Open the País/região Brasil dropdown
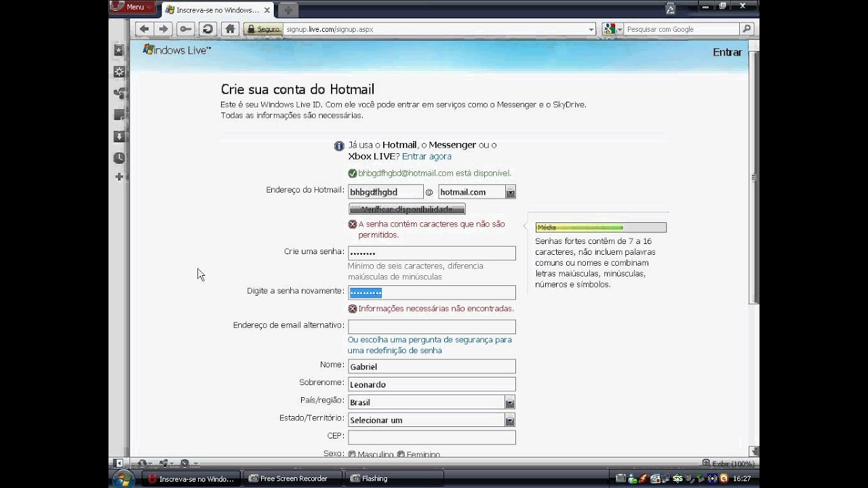 coord(510,403)
